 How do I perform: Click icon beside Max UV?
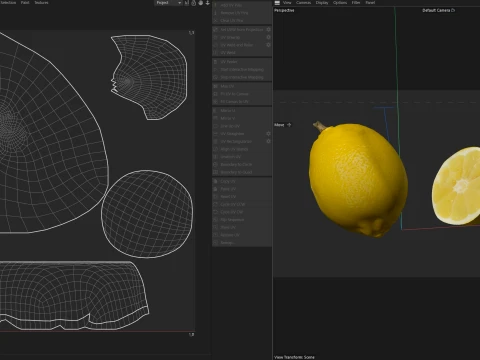coord(215,86)
